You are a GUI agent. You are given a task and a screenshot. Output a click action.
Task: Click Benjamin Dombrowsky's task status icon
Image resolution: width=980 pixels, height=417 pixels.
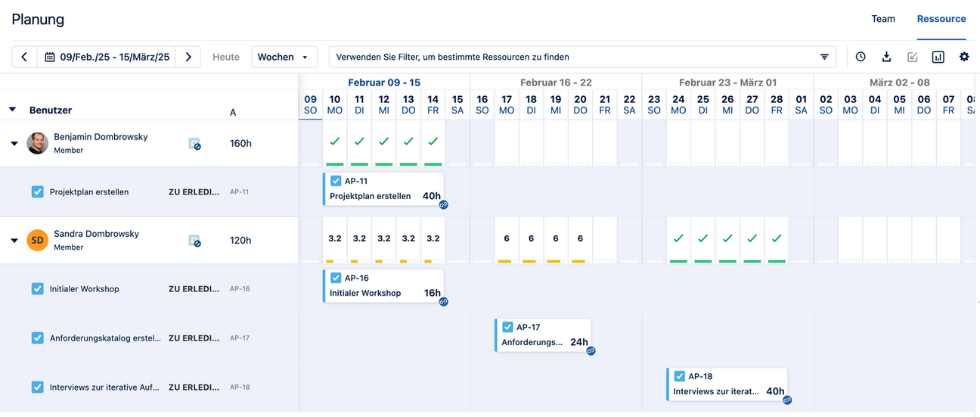coord(194,143)
